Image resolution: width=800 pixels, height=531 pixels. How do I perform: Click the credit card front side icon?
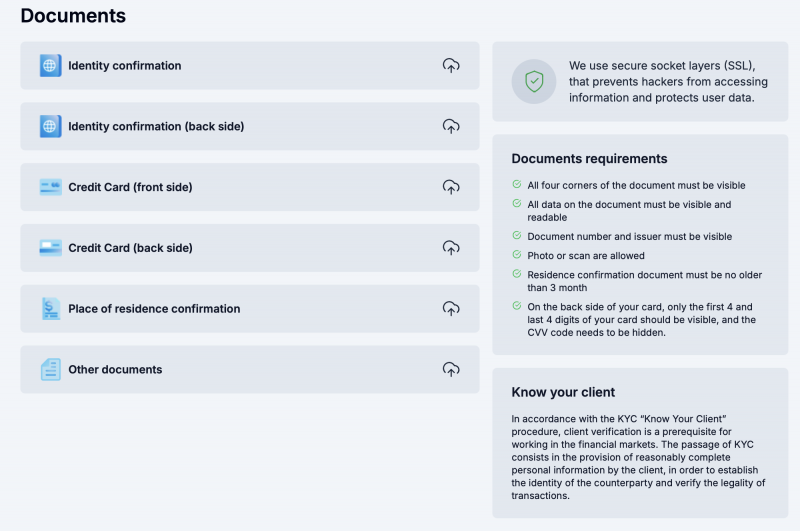(x=51, y=187)
